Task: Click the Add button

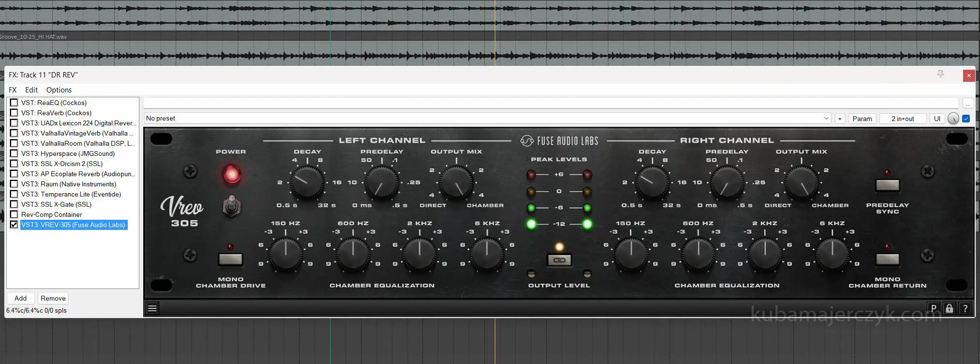Action: (20, 298)
